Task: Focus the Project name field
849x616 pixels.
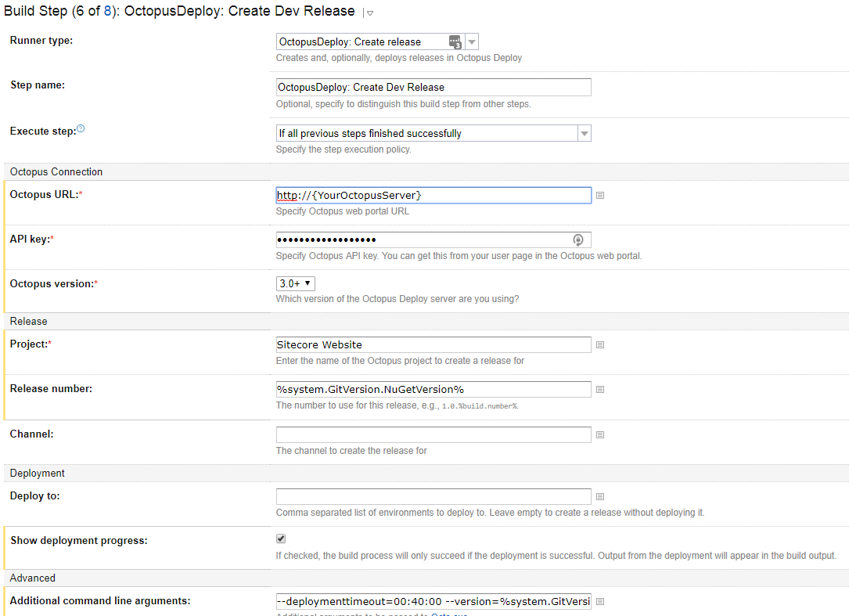Action: point(433,344)
